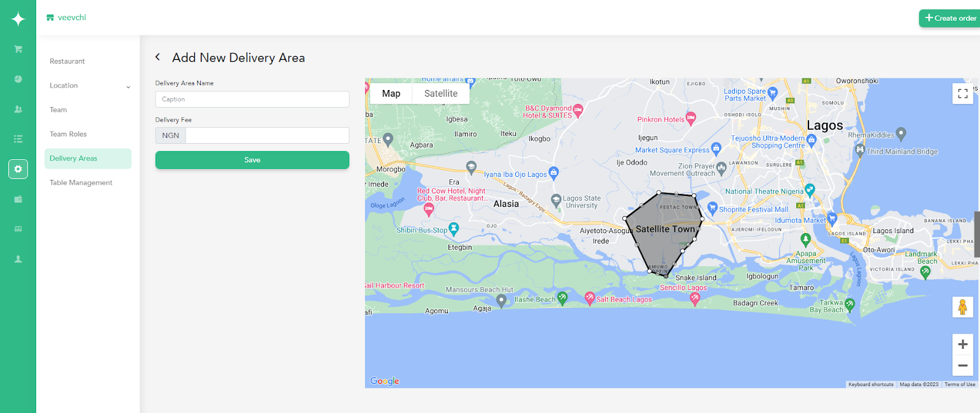Open the Team Roles settings item

(x=68, y=134)
